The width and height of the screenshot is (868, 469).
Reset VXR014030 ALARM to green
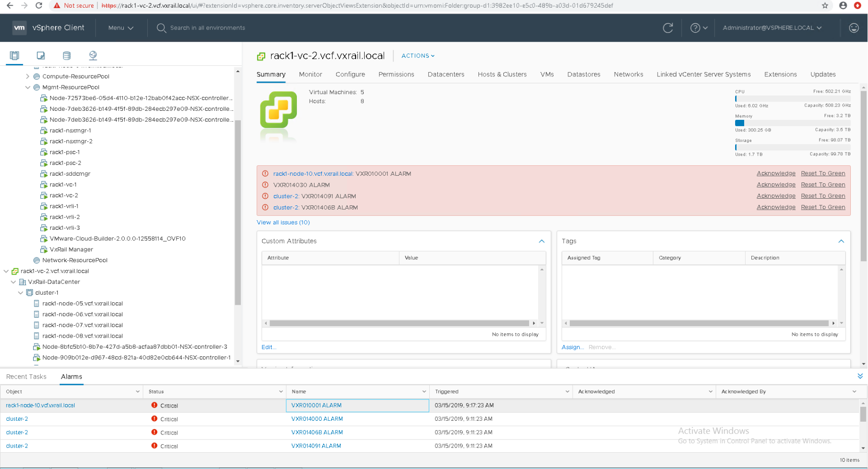click(x=823, y=185)
